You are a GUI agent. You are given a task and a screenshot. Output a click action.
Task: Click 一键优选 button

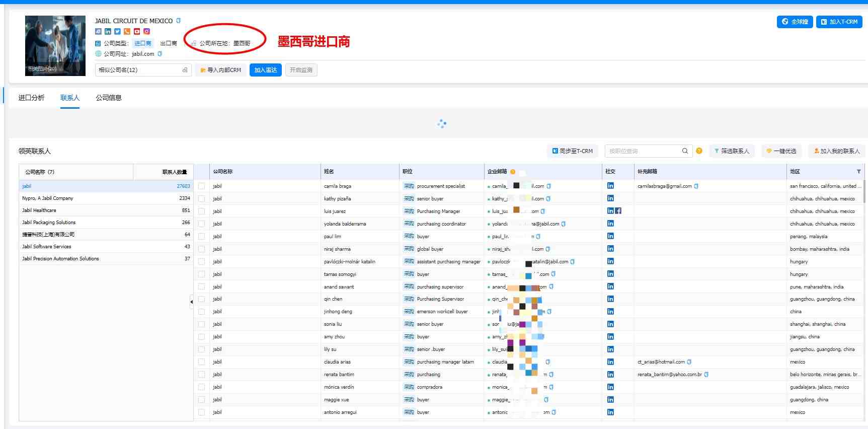coord(781,151)
